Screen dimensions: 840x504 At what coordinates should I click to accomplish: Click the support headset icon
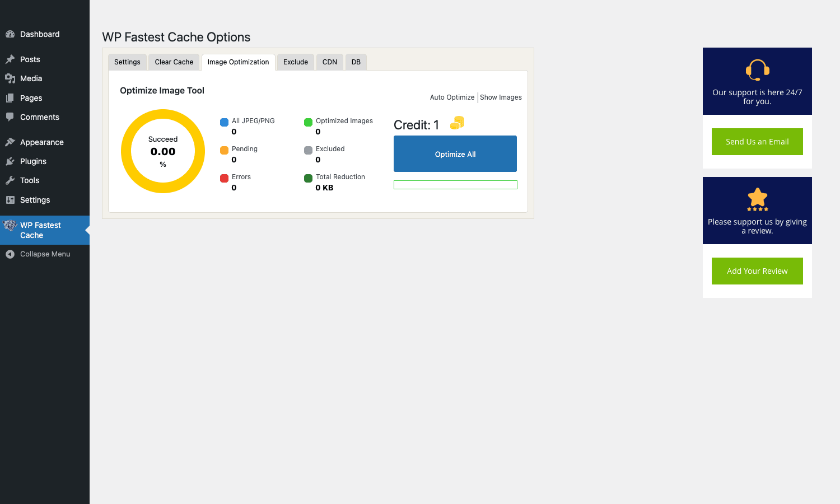point(757,70)
